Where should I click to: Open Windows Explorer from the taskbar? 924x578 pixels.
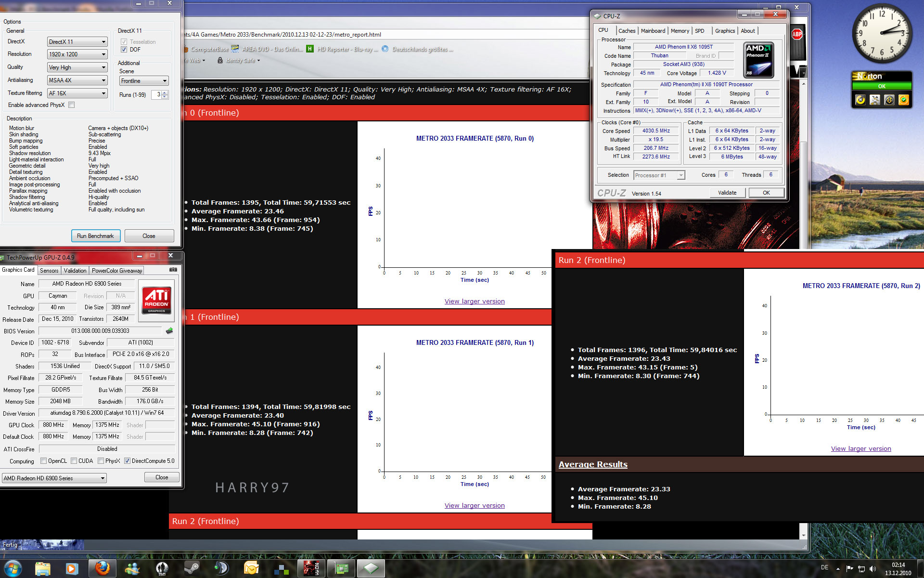click(43, 568)
